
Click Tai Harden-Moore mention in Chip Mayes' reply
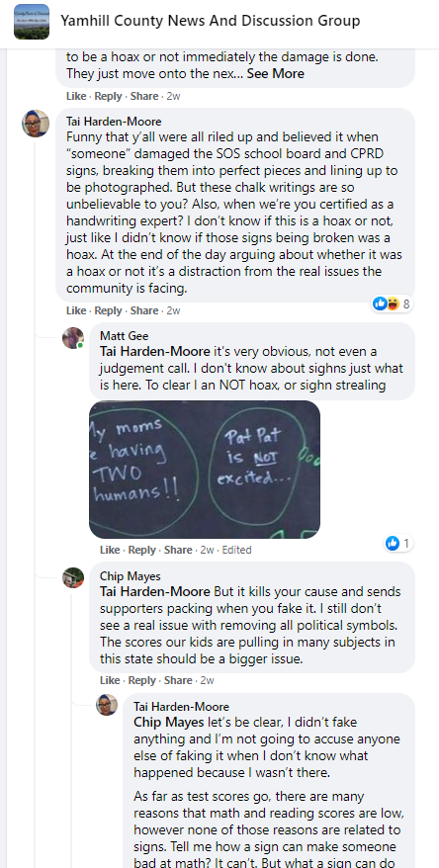point(155,591)
